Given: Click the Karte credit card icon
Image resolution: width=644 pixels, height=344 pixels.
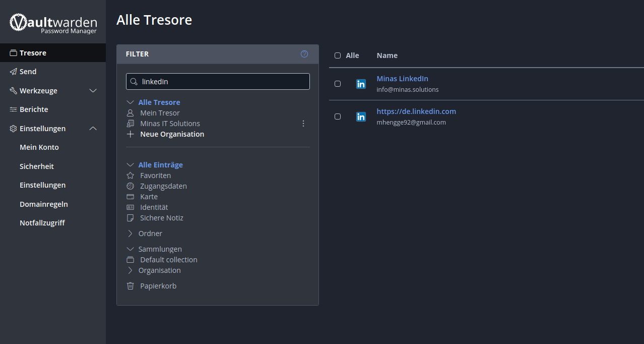Looking at the screenshot, I should pos(131,197).
